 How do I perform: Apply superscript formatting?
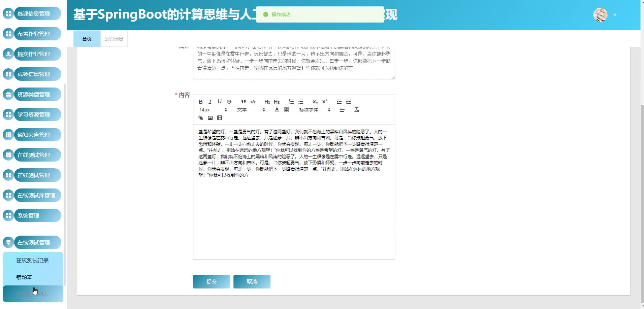pos(325,102)
